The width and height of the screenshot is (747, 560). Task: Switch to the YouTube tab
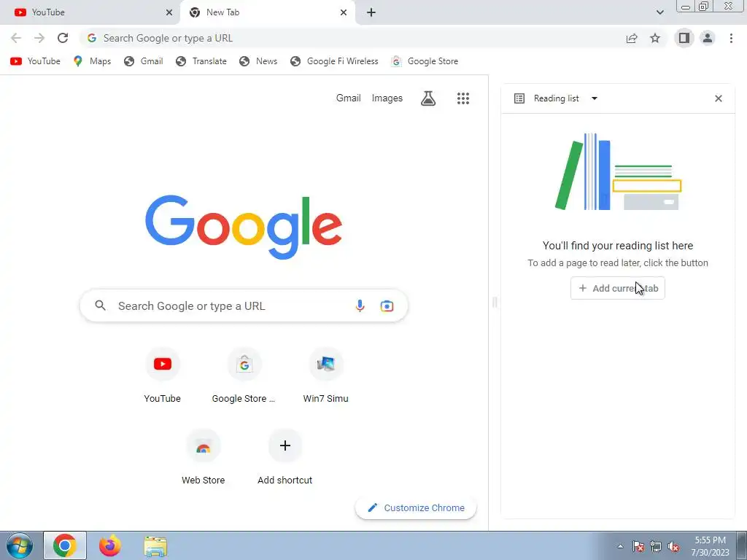pos(90,12)
